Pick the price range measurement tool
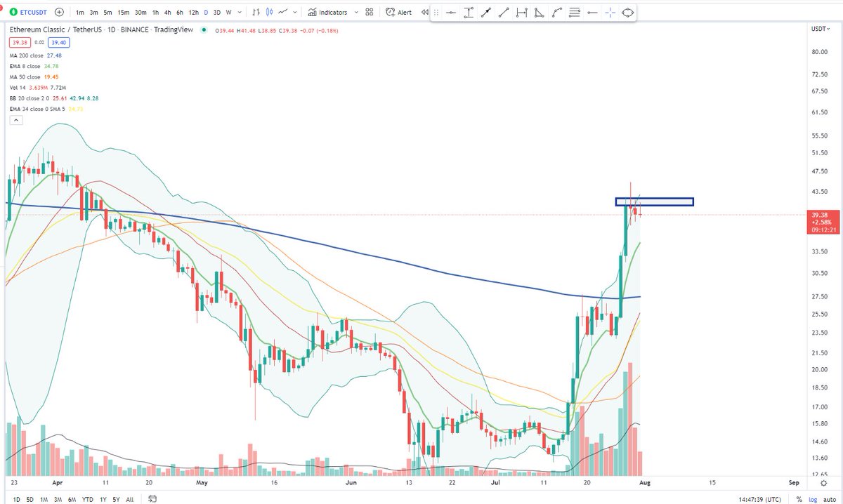 point(468,12)
